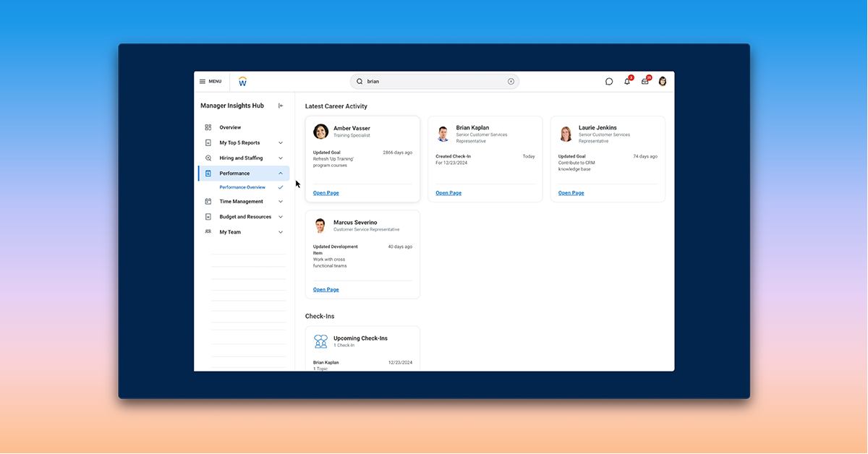Click the Workday logo
The image size is (868, 454).
click(x=243, y=81)
